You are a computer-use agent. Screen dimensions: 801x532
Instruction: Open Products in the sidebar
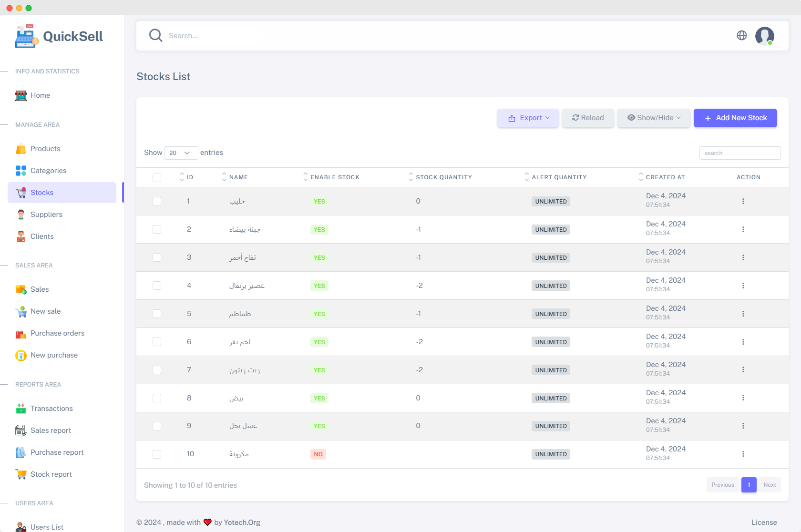62,149
